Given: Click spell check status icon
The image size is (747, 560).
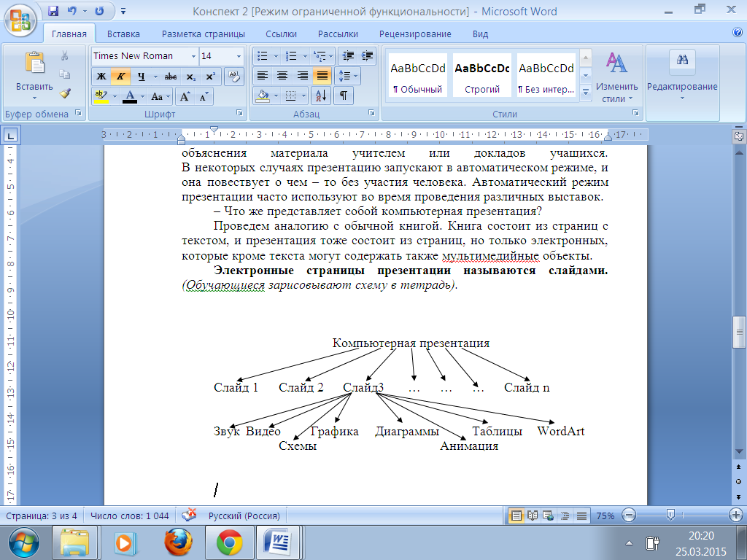Looking at the screenshot, I should [x=190, y=516].
